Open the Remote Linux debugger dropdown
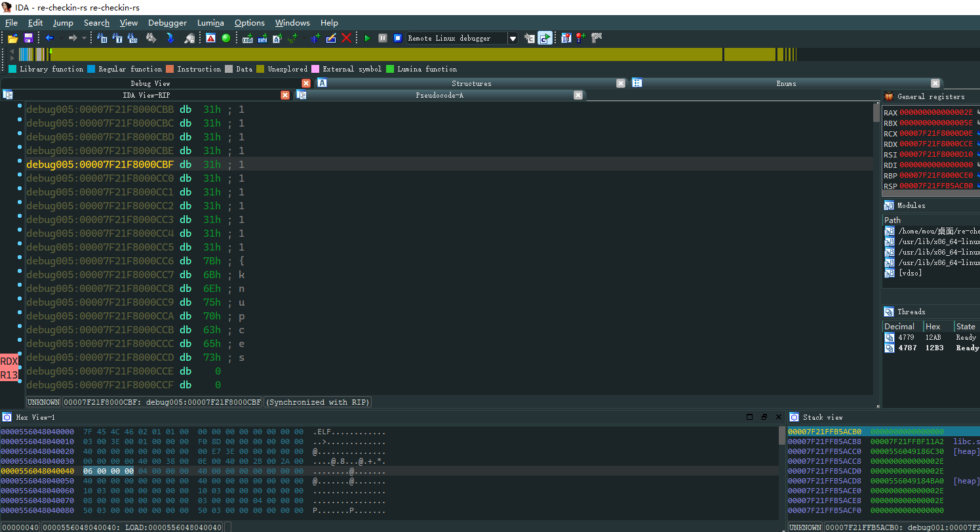Screen dimensions: 980x532 click(x=513, y=38)
